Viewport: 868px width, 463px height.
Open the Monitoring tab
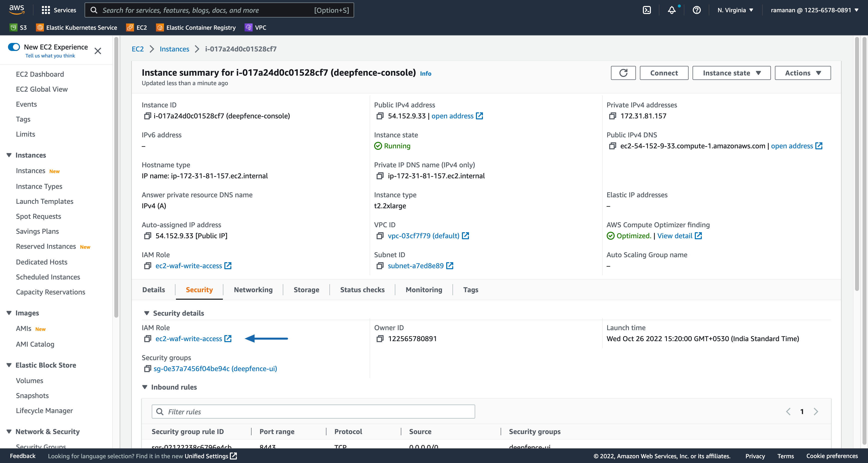[x=424, y=290]
